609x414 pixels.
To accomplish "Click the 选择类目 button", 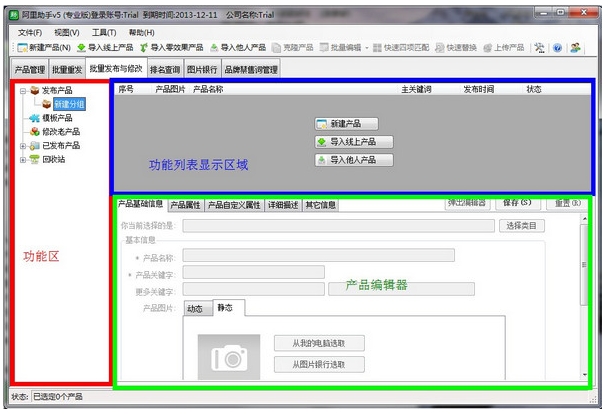I will point(522,226).
